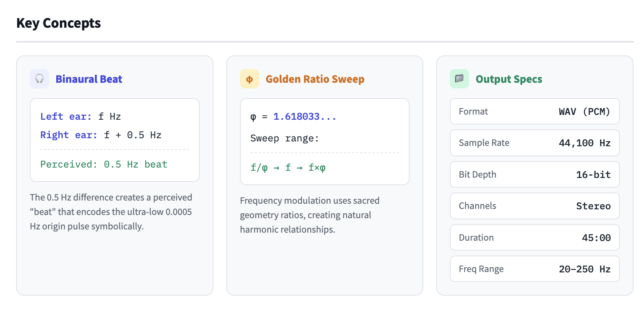Click the f/φ → f → f×φ formula
Viewport: 644px width, 315px height.
(x=288, y=168)
